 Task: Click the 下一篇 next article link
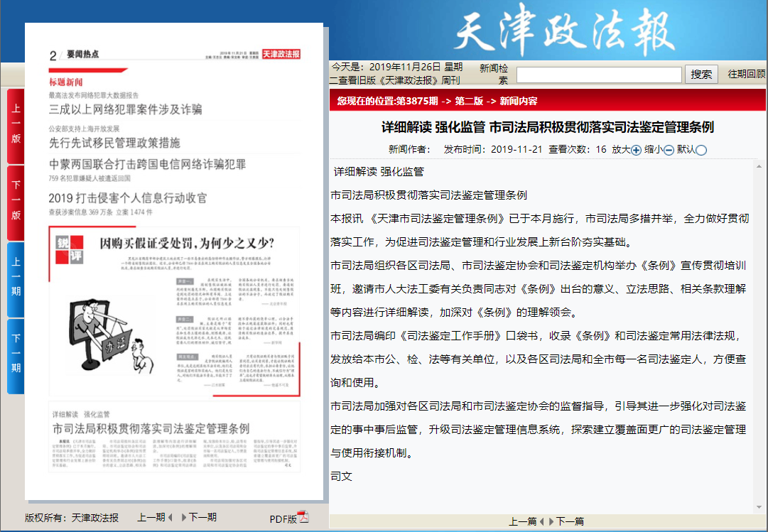pos(570,522)
